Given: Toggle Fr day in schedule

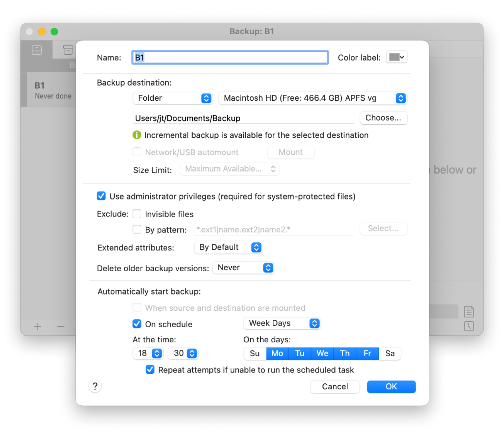Looking at the screenshot, I should (367, 354).
